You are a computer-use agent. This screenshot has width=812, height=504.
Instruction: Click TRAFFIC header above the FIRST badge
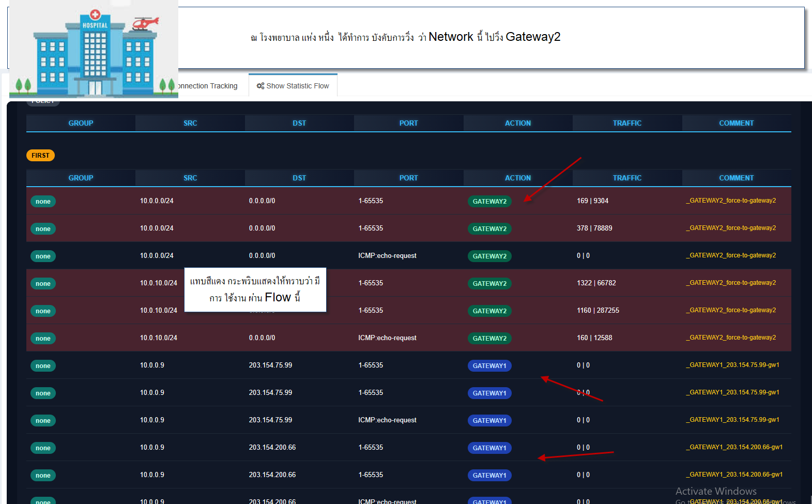coord(627,123)
